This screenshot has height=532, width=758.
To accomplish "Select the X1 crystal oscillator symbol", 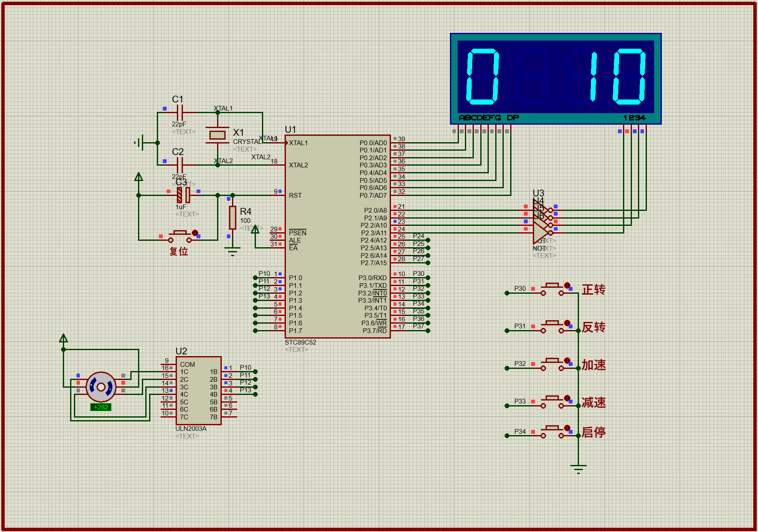I will [x=217, y=135].
